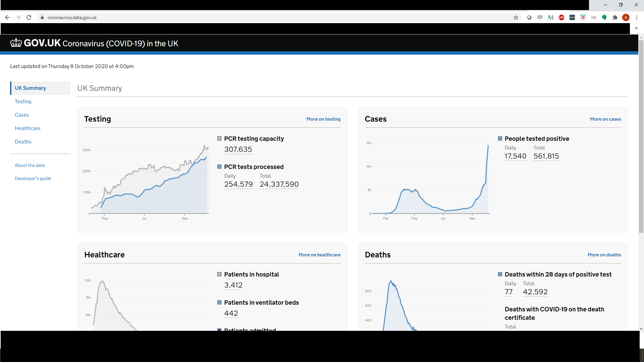The width and height of the screenshot is (644, 362).
Task: Click the McAfee shield extension icon
Action: [x=583, y=17]
